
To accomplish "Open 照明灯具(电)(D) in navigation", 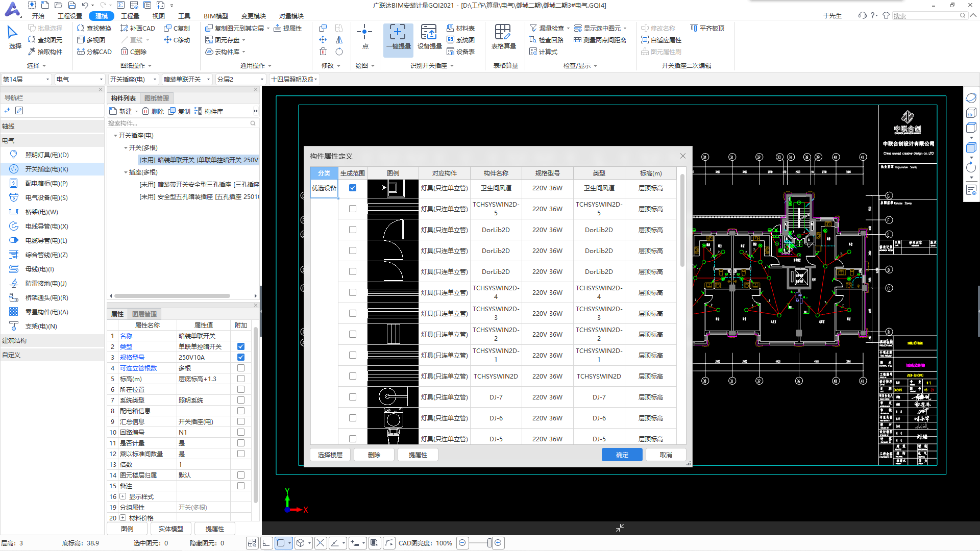I will tap(47, 155).
